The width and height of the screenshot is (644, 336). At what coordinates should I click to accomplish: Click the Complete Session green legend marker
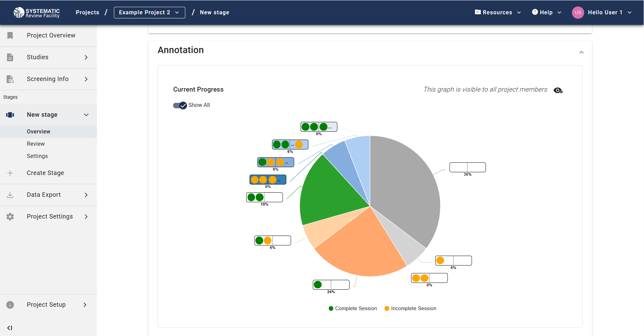click(x=331, y=308)
